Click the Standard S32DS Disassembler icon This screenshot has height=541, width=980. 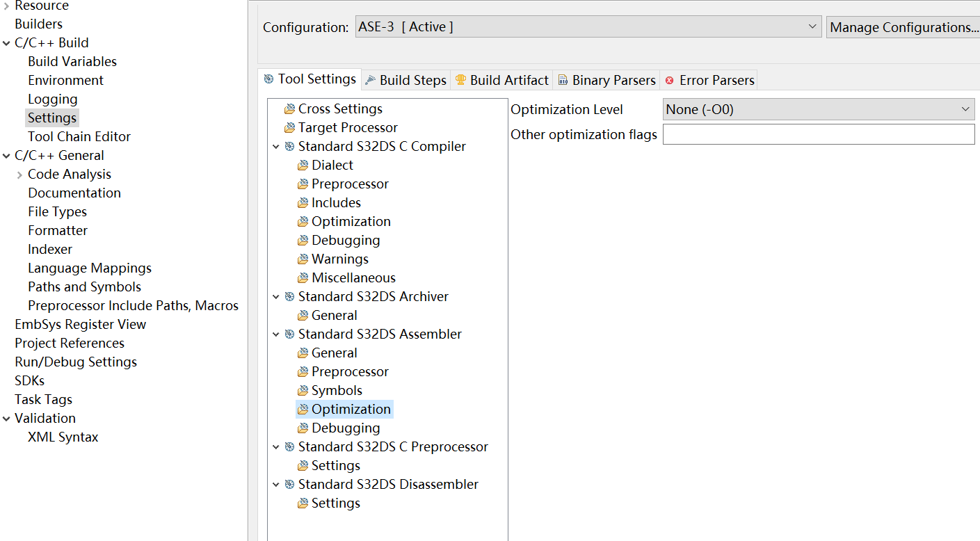(289, 485)
